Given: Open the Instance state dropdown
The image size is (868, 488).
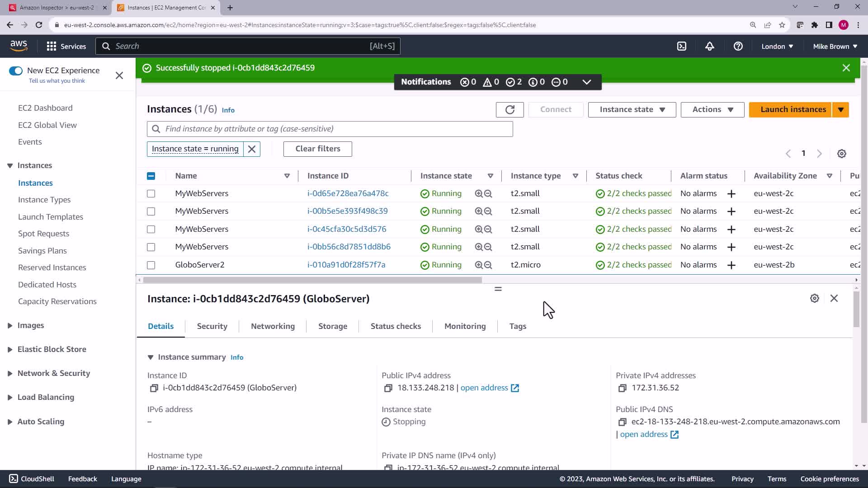Looking at the screenshot, I should point(632,109).
